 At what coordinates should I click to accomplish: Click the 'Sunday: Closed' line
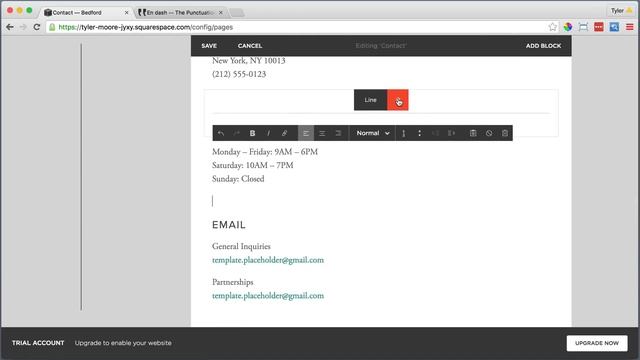coord(238,179)
